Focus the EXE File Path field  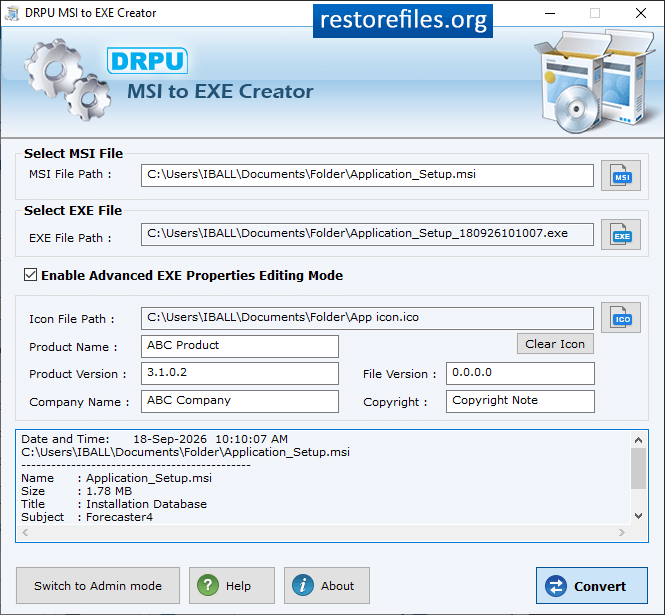[x=367, y=234]
